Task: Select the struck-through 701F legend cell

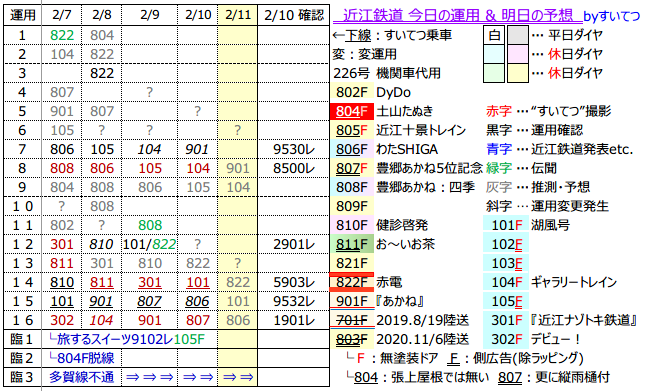Action: 352,321
